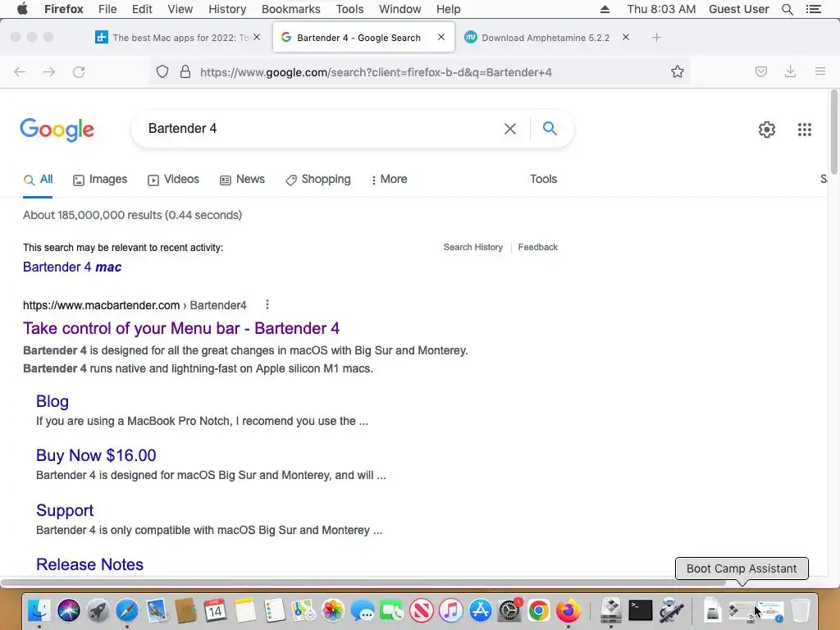Submit search with the magnifier button
Viewport: 840px width, 630px height.
pos(550,129)
